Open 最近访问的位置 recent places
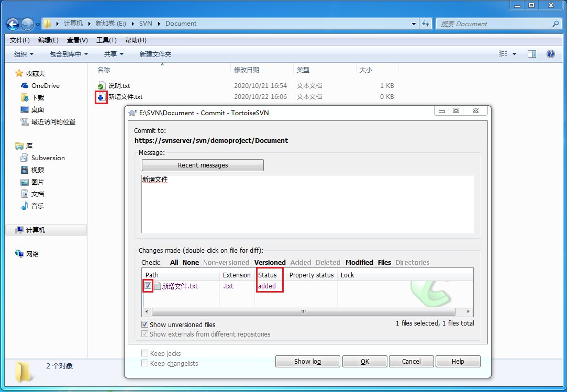567x392 pixels. pyautogui.click(x=48, y=122)
